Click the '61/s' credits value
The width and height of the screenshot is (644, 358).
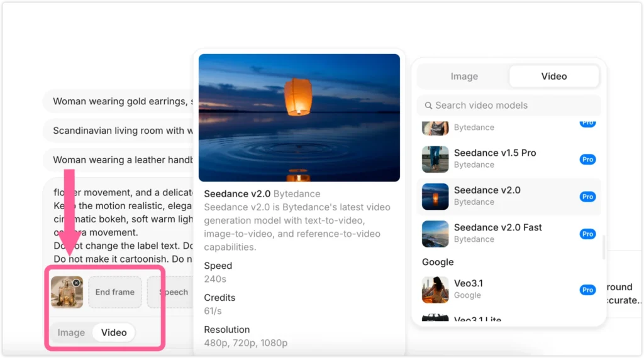point(213,311)
